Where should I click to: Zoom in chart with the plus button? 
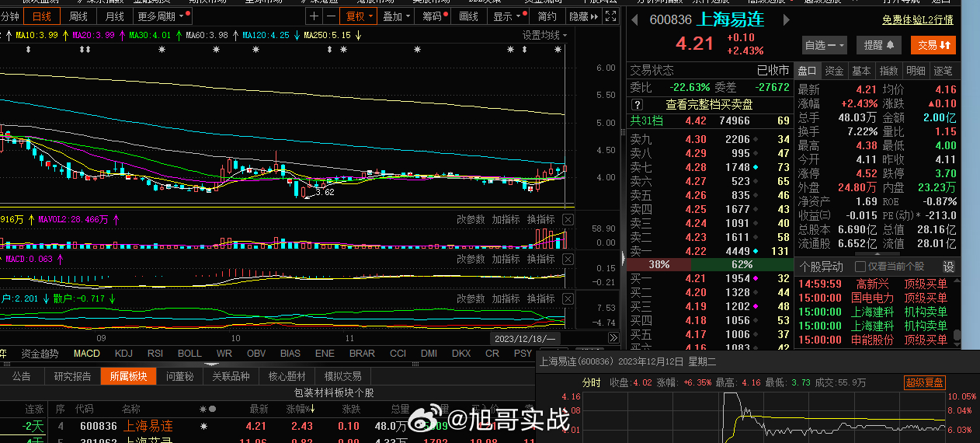coord(314,16)
